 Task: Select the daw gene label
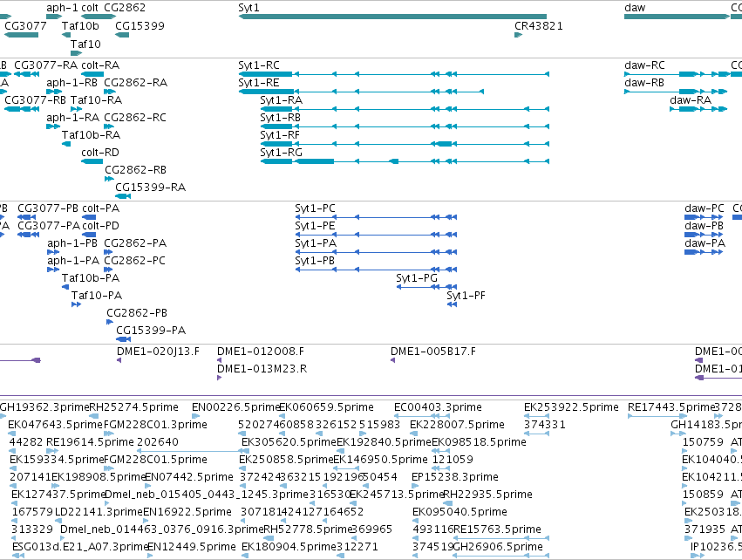click(635, 8)
